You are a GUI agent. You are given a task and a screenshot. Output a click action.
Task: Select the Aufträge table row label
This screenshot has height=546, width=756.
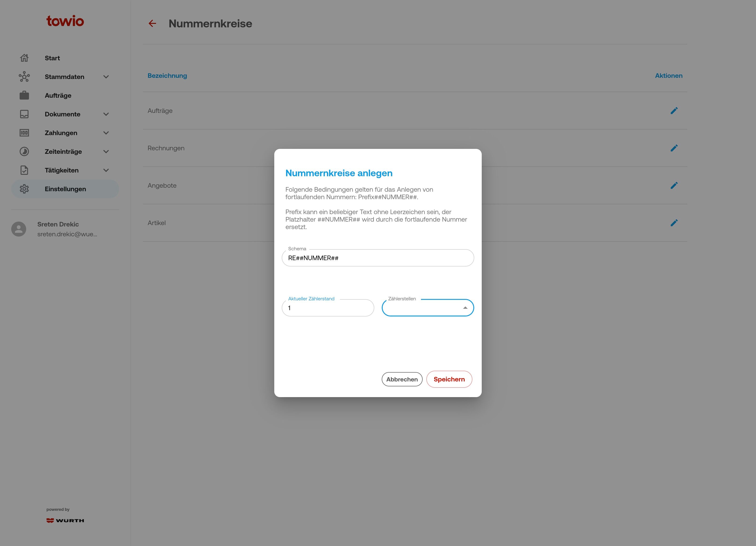click(160, 111)
